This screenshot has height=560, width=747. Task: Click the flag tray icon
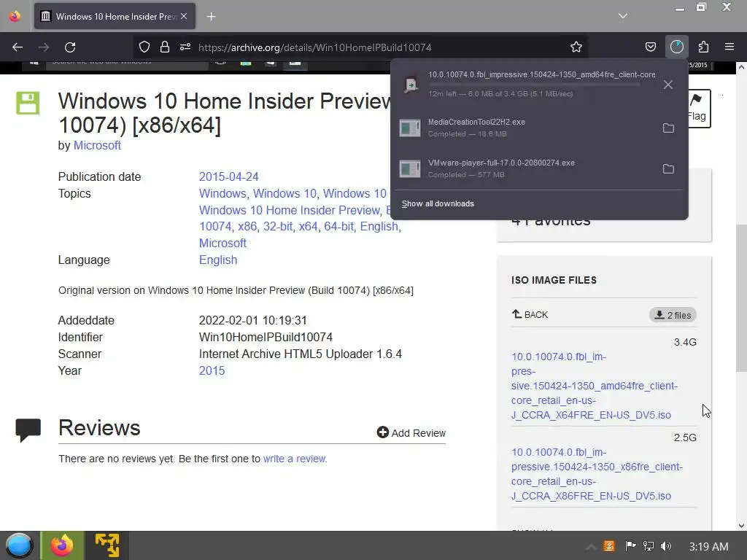[630, 546]
